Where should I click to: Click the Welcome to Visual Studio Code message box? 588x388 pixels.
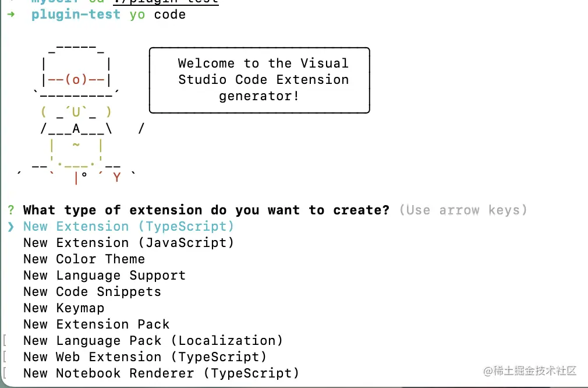(260, 80)
